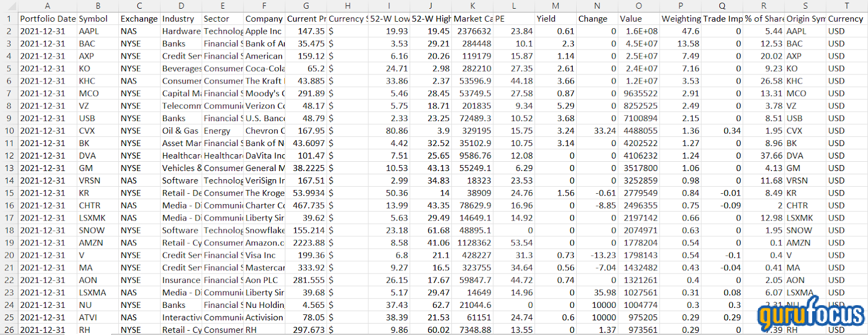The width and height of the screenshot is (868, 335).
Task: Click the Industry header cell
Action: 181,19
